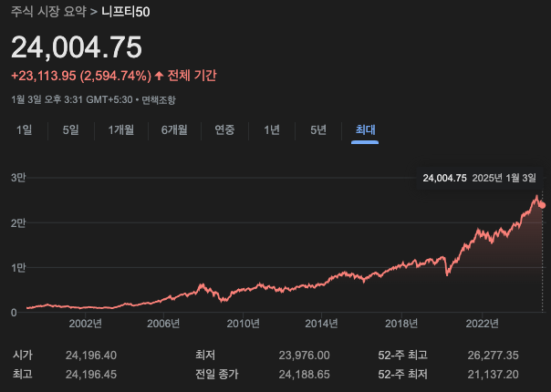
Task: Click the 2022년 x-axis label
Action: pos(482,324)
